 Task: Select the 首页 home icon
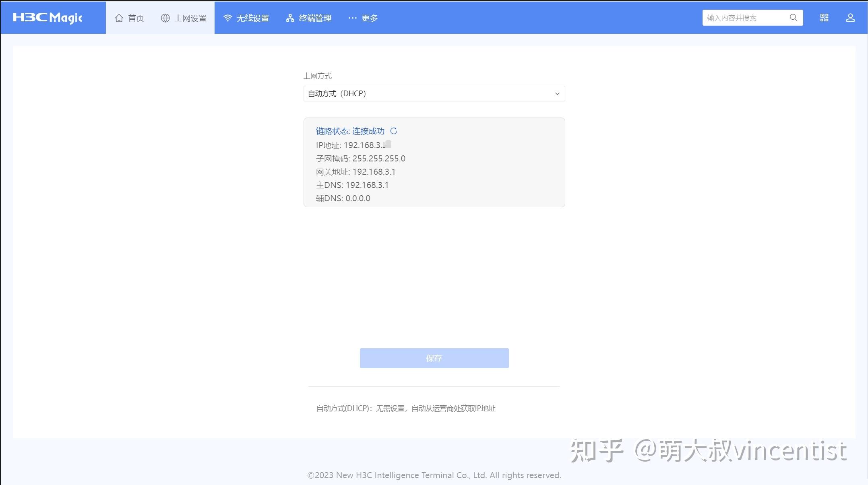(x=118, y=17)
